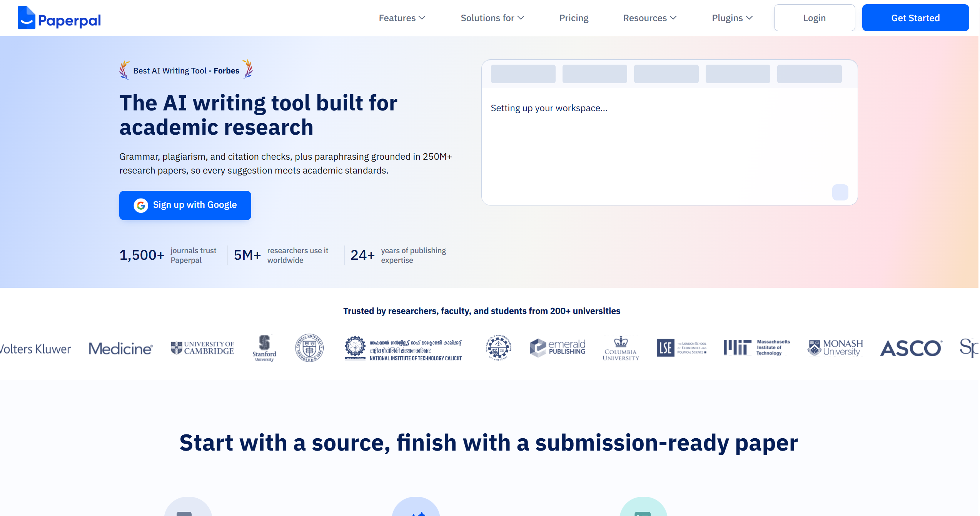Click the Paperpal logo
This screenshot has width=980, height=516.
pos(59,18)
